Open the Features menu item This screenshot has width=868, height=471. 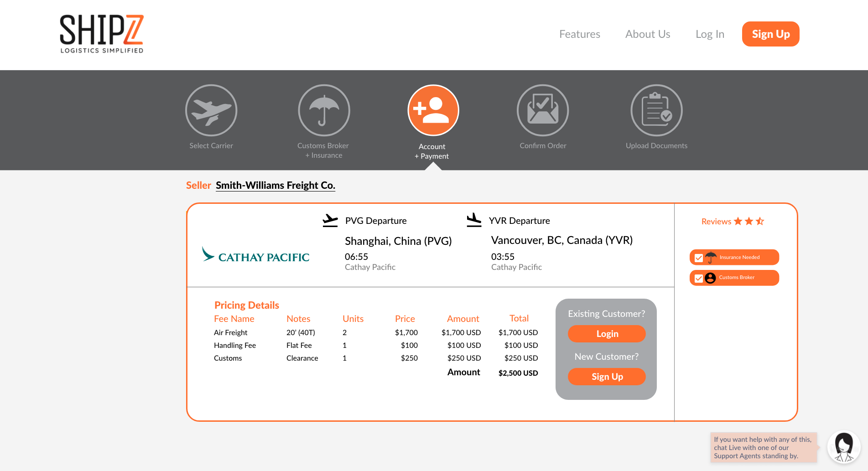tap(579, 34)
